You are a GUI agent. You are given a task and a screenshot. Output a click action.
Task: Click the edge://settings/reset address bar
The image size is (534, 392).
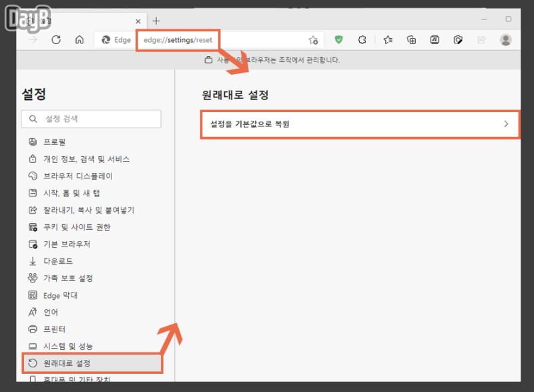click(178, 40)
